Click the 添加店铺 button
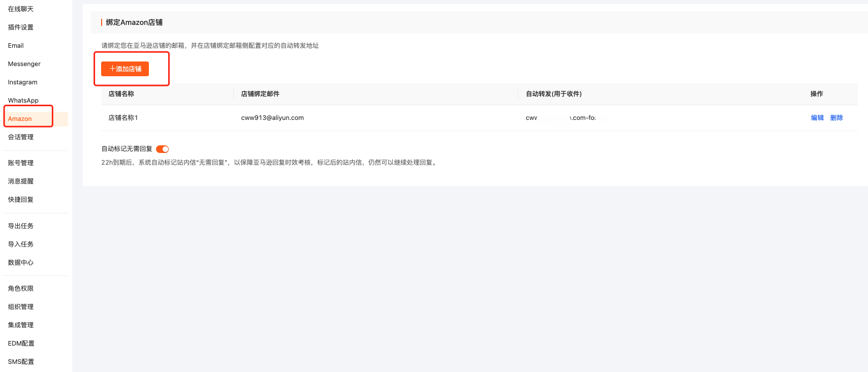This screenshot has height=372, width=868. coord(125,69)
